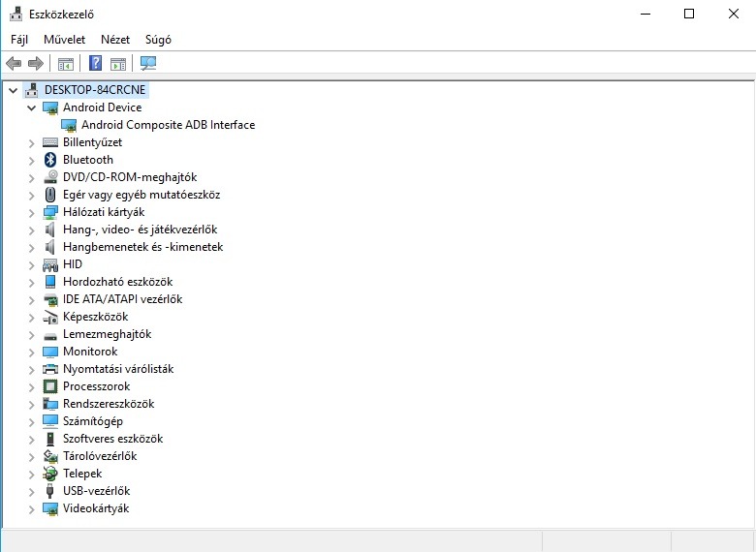The image size is (756, 552).
Task: Expand the Számítógép category
Action: pyautogui.click(x=32, y=421)
